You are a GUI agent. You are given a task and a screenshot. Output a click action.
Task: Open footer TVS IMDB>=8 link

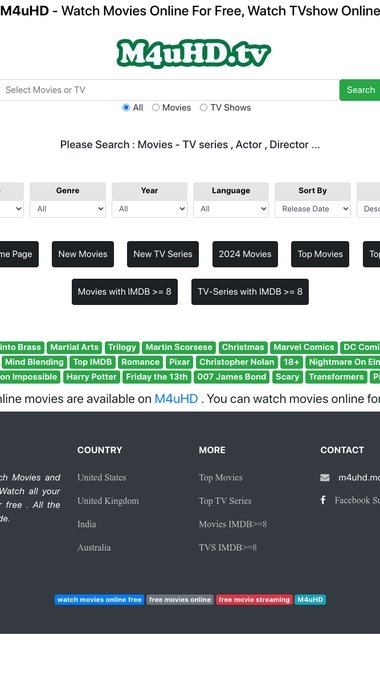click(228, 548)
